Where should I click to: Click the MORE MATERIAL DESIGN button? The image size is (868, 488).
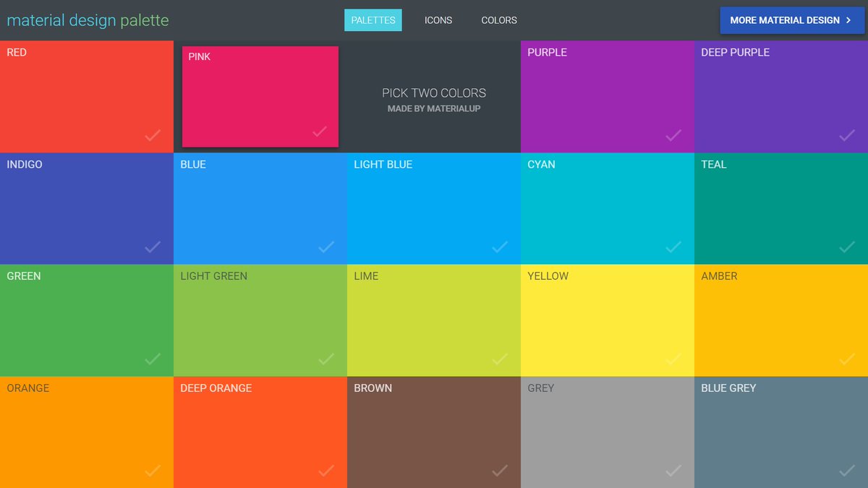[x=792, y=20]
